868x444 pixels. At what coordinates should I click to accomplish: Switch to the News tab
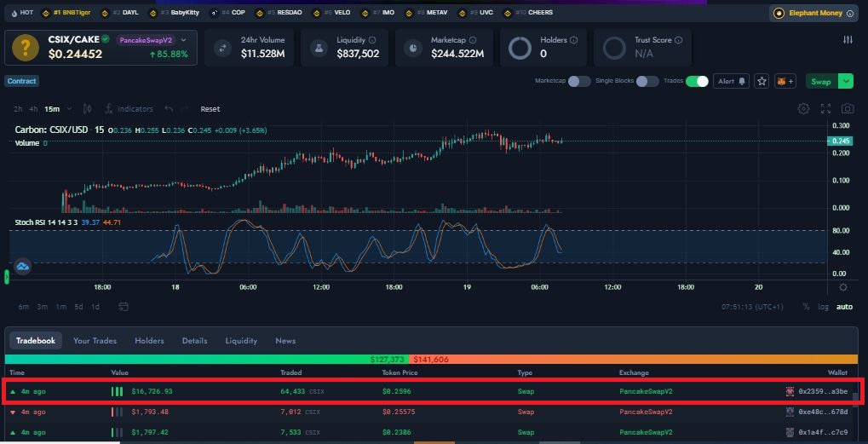click(x=285, y=341)
